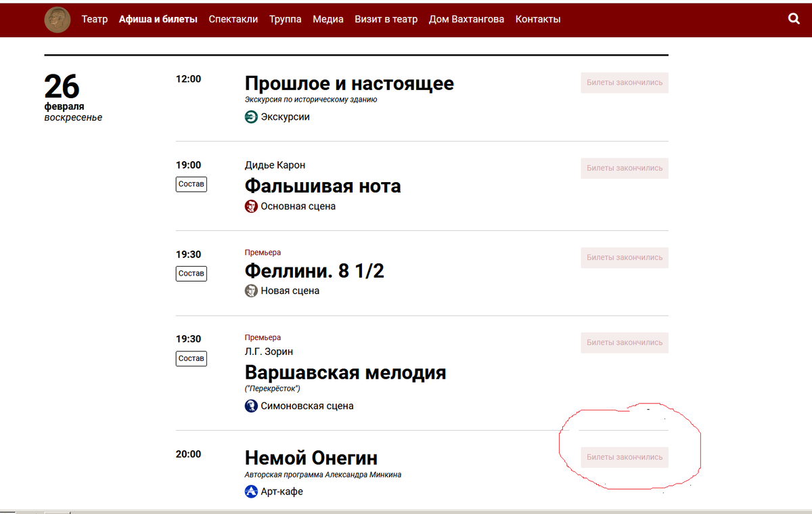Open the Варшавская мелодия show page
Image resolution: width=812 pixels, height=514 pixels.
pos(346,372)
